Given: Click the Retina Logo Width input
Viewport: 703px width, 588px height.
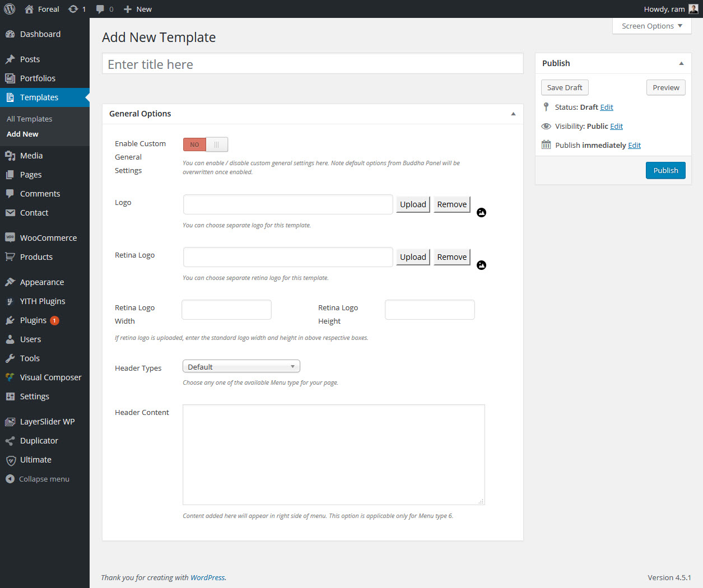Looking at the screenshot, I should (x=226, y=310).
